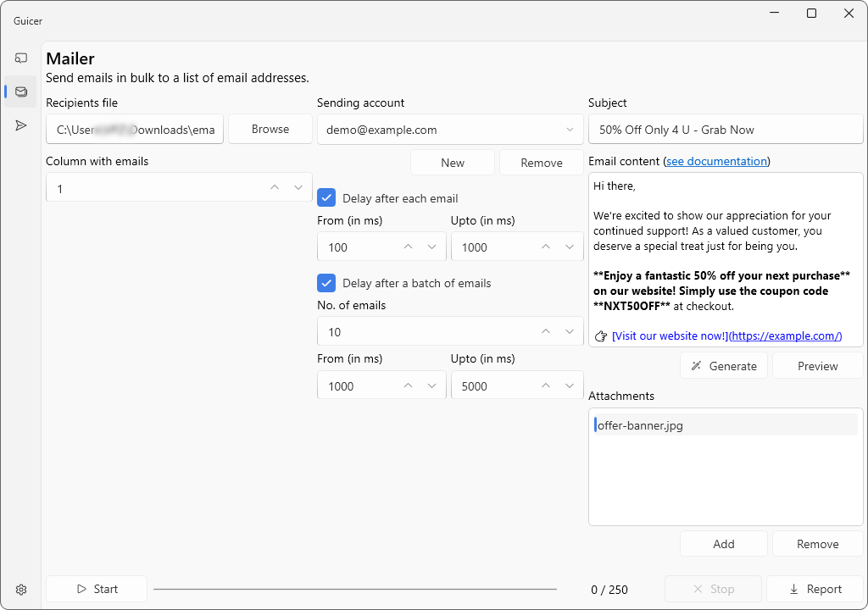Click the Subject text field
Image resolution: width=868 pixels, height=610 pixels.
725,130
